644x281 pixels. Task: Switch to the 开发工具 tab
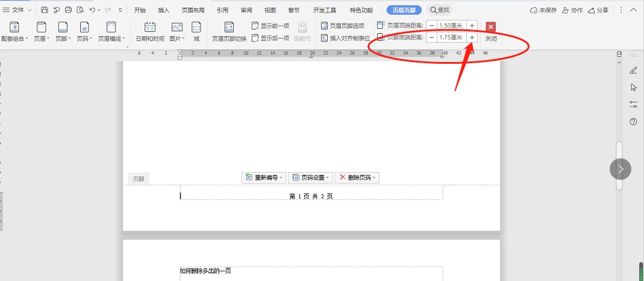325,10
